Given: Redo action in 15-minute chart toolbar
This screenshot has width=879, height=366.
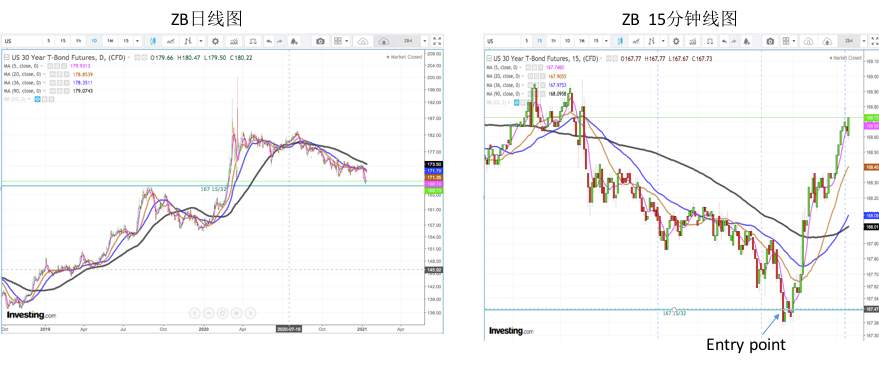Looking at the screenshot, I should coord(734,41).
